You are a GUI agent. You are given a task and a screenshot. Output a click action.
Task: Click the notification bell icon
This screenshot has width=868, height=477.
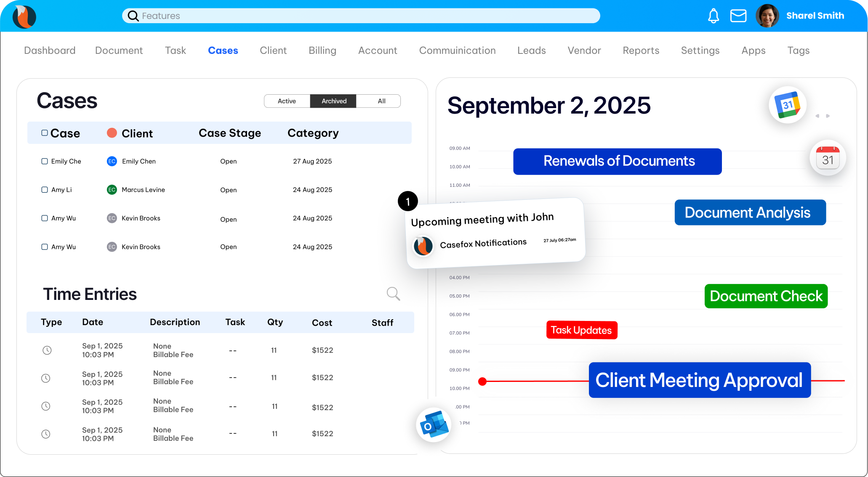click(713, 16)
